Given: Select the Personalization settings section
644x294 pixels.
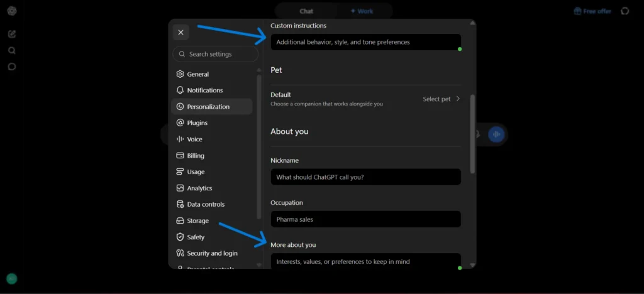Looking at the screenshot, I should 212,107.
